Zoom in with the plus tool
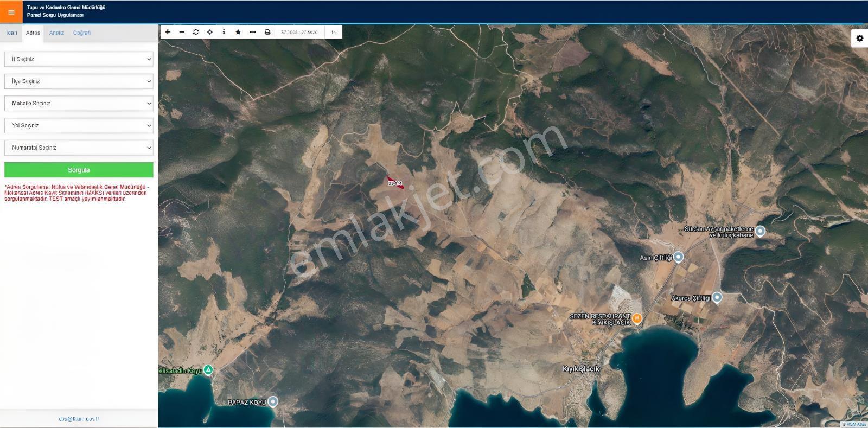This screenshot has height=428, width=868. [168, 32]
